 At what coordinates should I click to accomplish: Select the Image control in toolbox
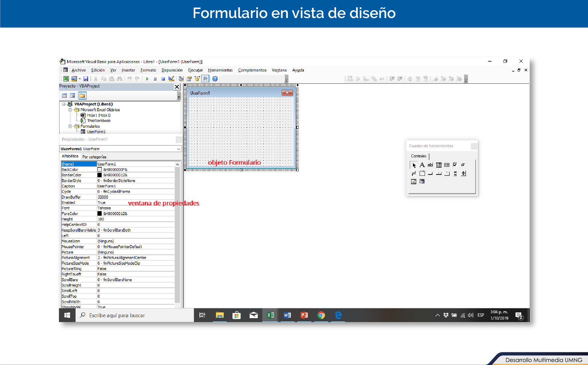pyautogui.click(x=414, y=181)
